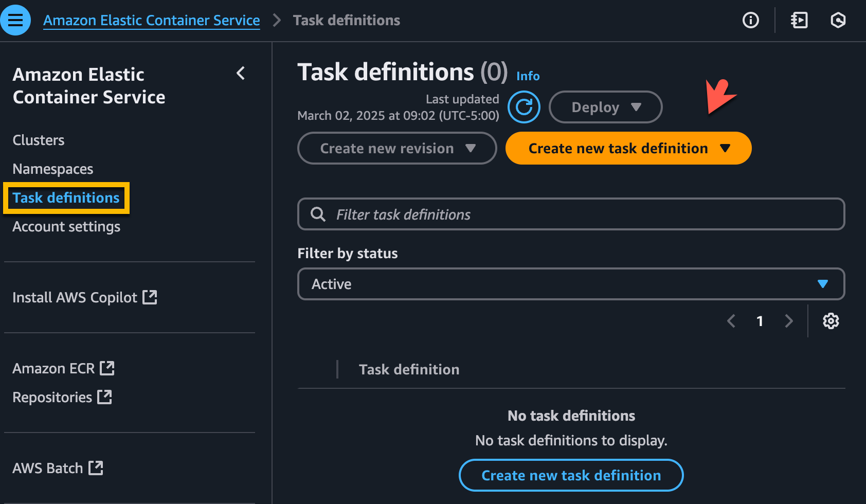
Task: Click the Filter task definitions search field
Action: click(x=581, y=214)
